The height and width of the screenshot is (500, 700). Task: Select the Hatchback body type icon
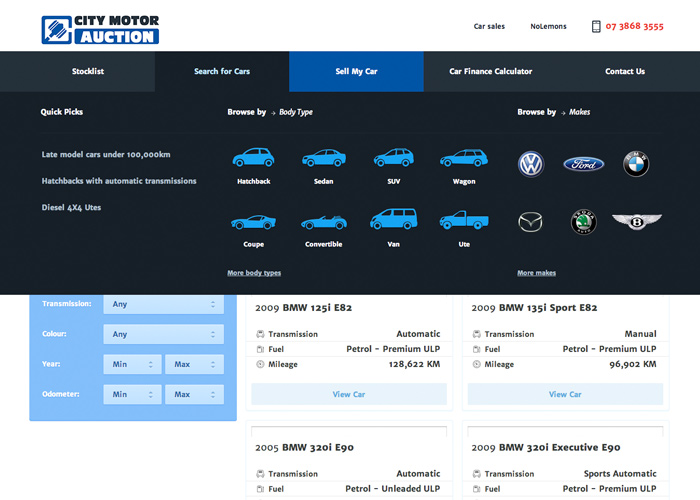[253, 157]
